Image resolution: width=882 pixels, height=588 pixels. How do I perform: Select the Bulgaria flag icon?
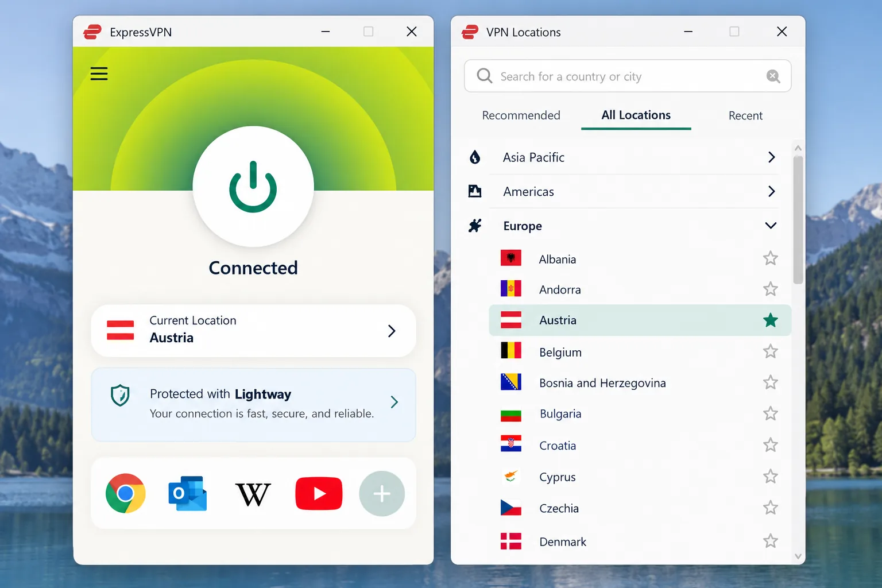(510, 414)
